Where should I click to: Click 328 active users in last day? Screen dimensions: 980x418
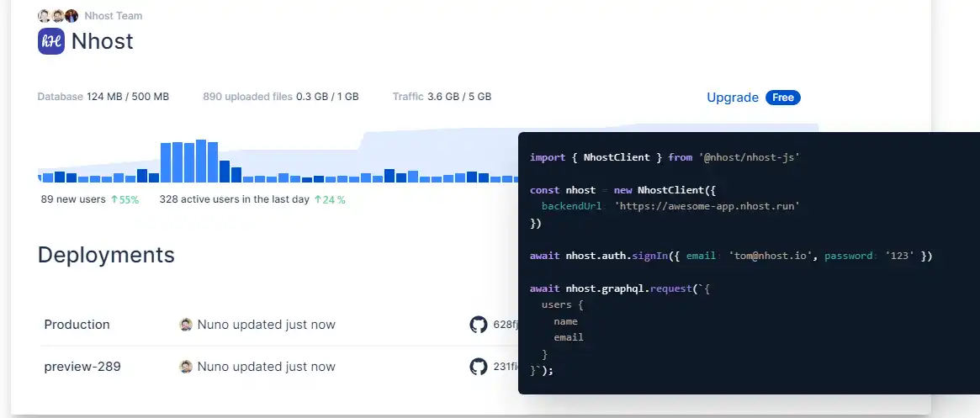coord(235,200)
